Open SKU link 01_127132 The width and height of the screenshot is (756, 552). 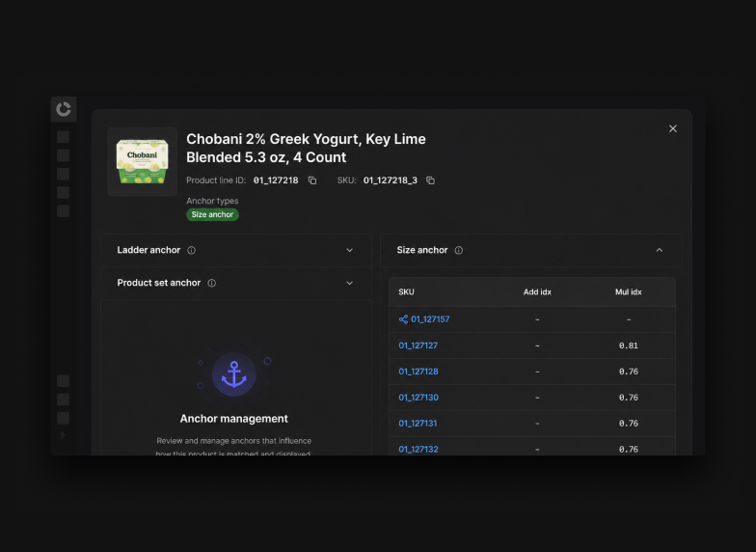point(418,450)
